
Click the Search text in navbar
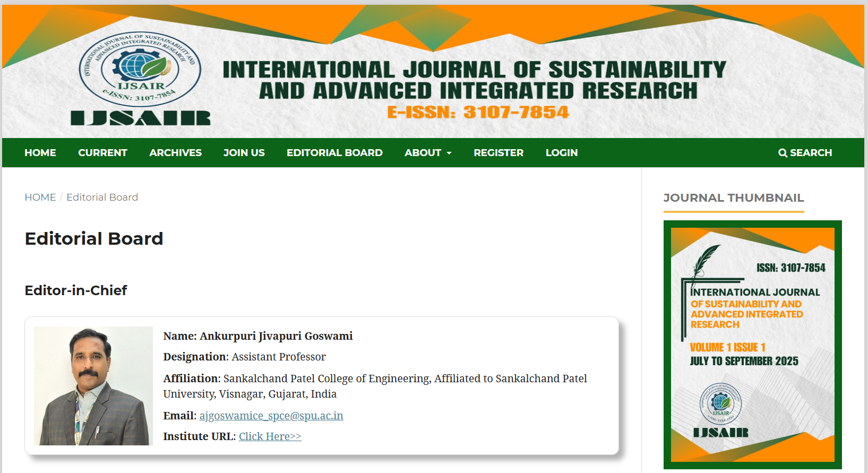(811, 153)
